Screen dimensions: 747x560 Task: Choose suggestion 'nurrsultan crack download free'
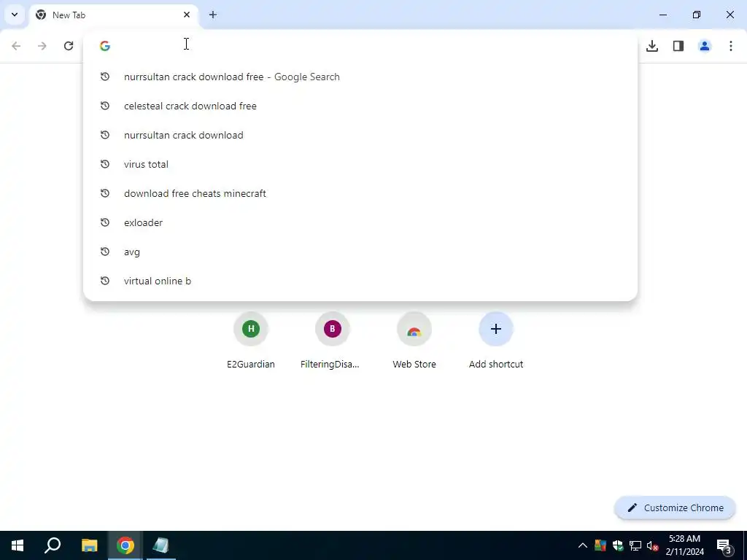tap(360, 77)
